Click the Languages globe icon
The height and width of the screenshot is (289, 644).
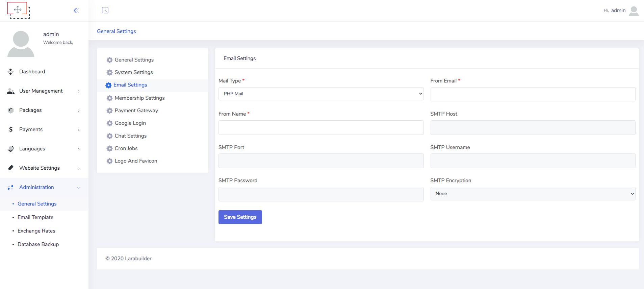11,149
